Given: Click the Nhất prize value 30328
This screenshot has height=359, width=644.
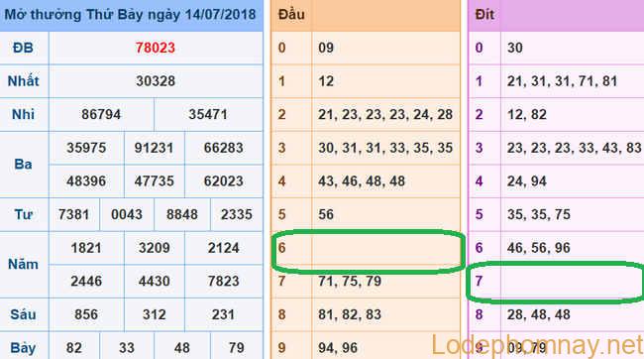Looking at the screenshot, I should point(156,81).
